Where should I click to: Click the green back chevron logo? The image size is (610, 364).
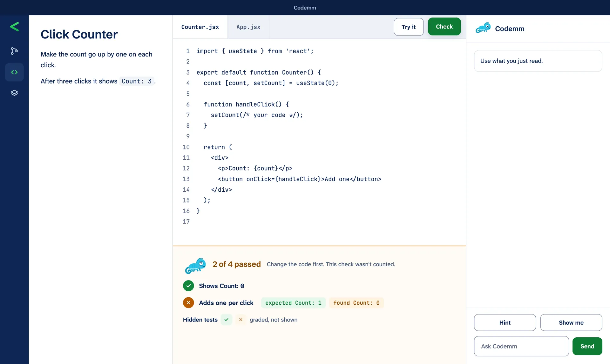click(x=14, y=27)
